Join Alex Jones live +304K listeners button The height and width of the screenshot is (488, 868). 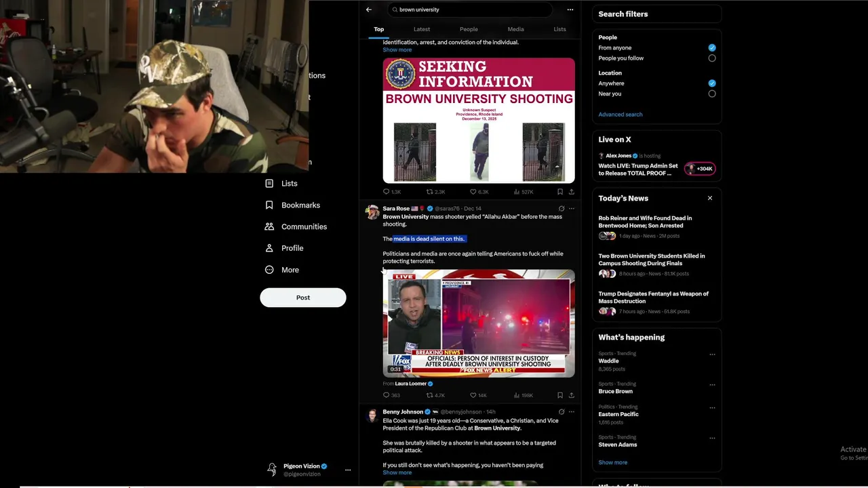pos(700,169)
